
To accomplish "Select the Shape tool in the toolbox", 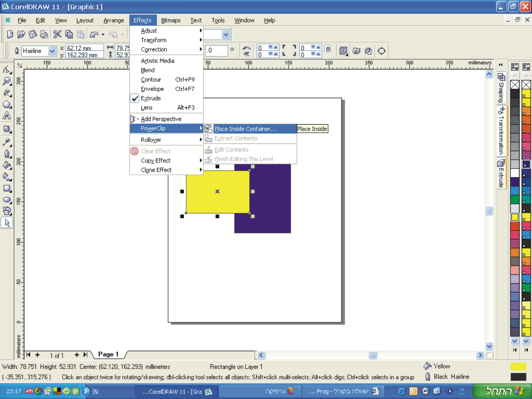I will pos(7,69).
